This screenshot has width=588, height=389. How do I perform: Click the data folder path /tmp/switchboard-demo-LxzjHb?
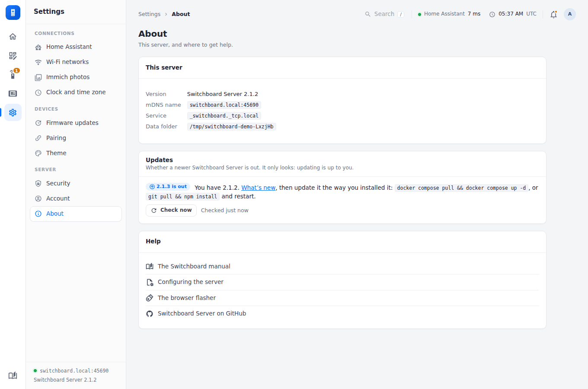point(232,127)
